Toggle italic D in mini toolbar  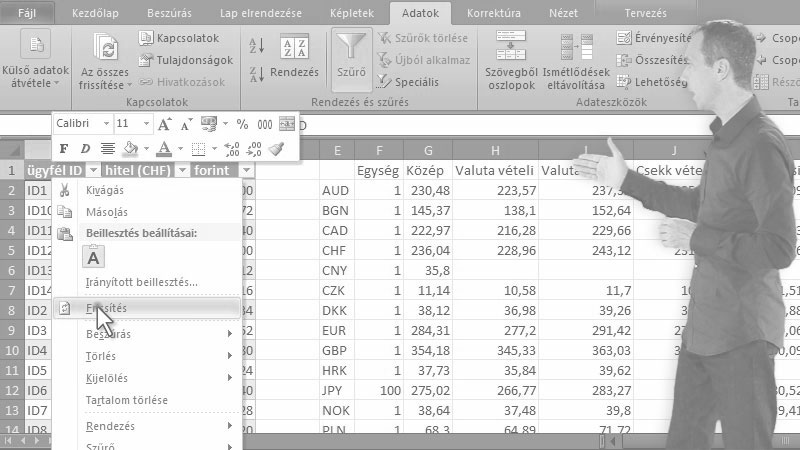(85, 148)
